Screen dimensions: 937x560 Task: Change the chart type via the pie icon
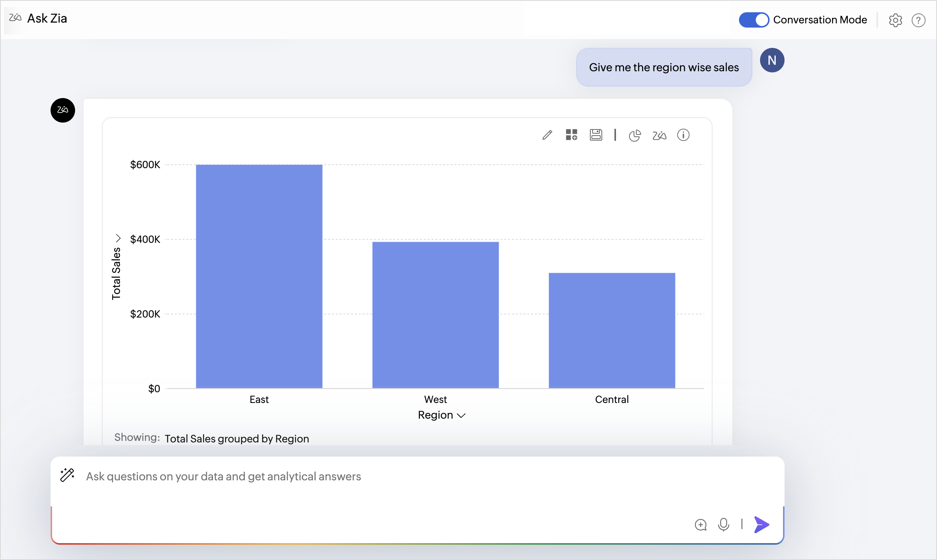[x=634, y=136]
